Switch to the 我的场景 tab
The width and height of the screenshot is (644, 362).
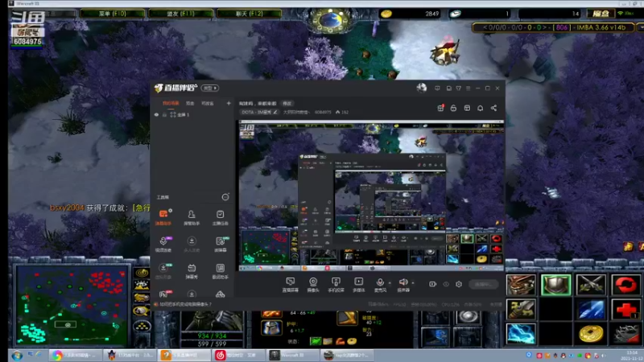(171, 104)
